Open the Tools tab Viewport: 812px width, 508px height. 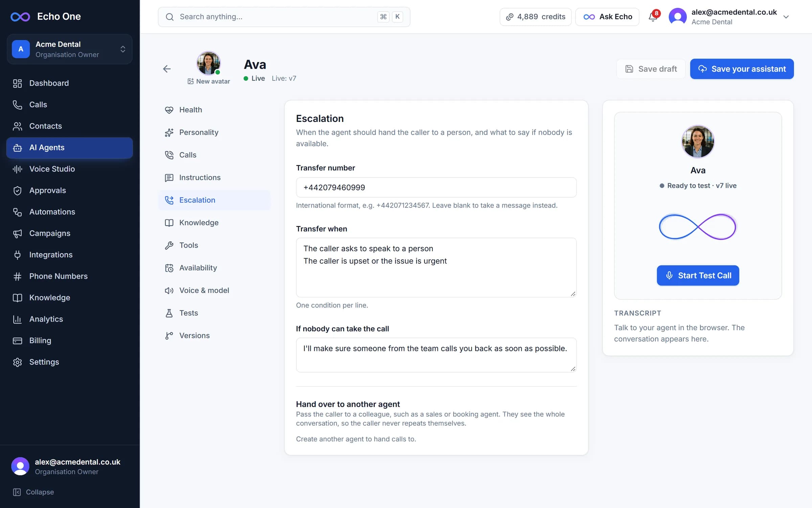click(214, 245)
